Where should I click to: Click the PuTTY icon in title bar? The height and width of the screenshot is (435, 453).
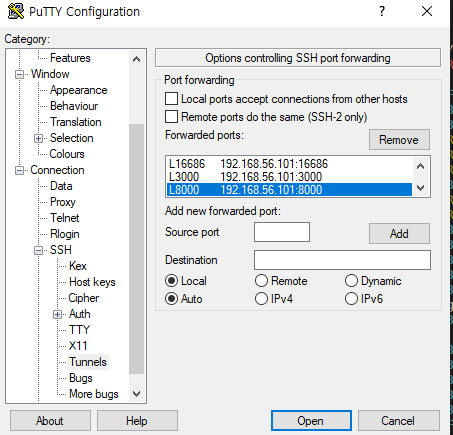pos(16,11)
